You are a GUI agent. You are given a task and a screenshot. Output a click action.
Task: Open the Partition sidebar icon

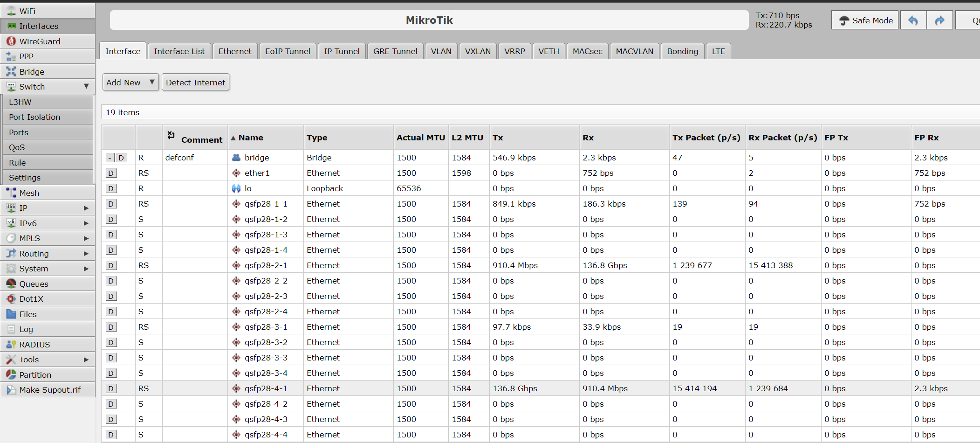[11, 374]
